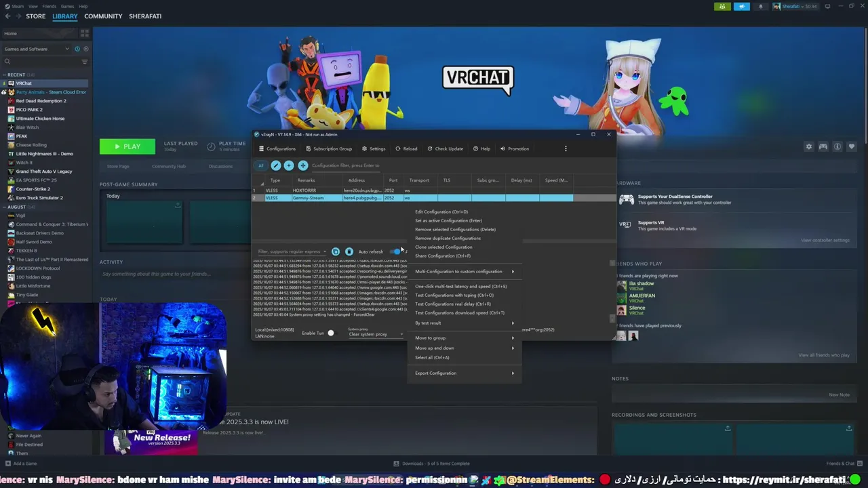Toggle Auto refresh switch in v2rayN log
Screen dimensions: 868x488
click(396, 251)
